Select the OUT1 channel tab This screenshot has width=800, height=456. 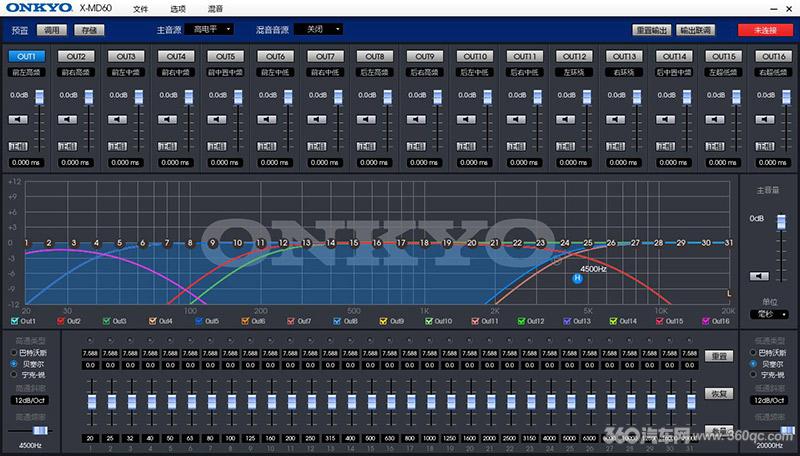[27, 56]
